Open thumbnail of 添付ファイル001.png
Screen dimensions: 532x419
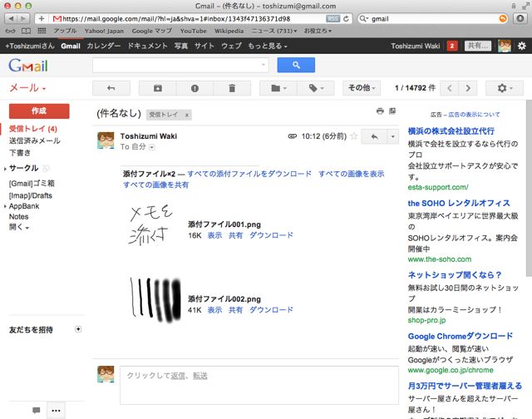pyautogui.click(x=151, y=224)
